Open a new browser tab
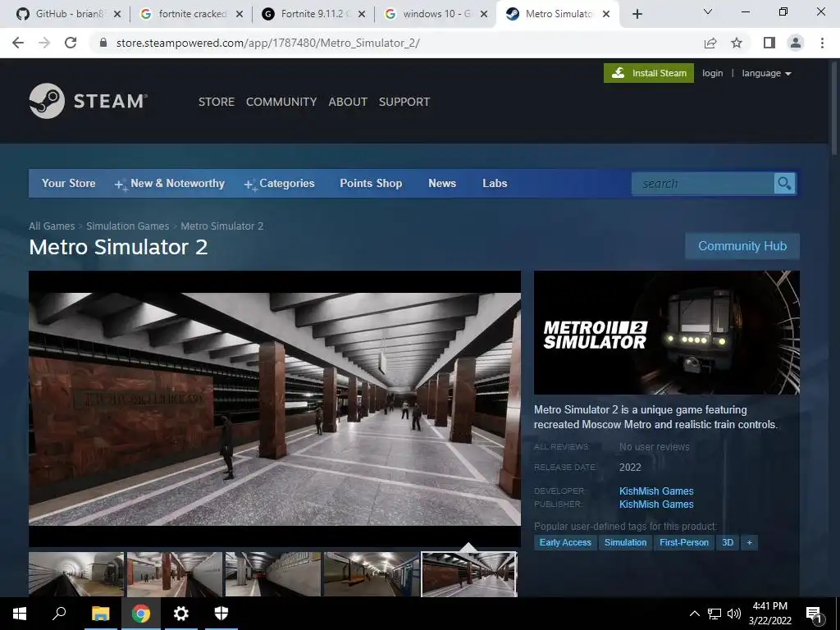This screenshot has height=630, width=840. pyautogui.click(x=637, y=15)
